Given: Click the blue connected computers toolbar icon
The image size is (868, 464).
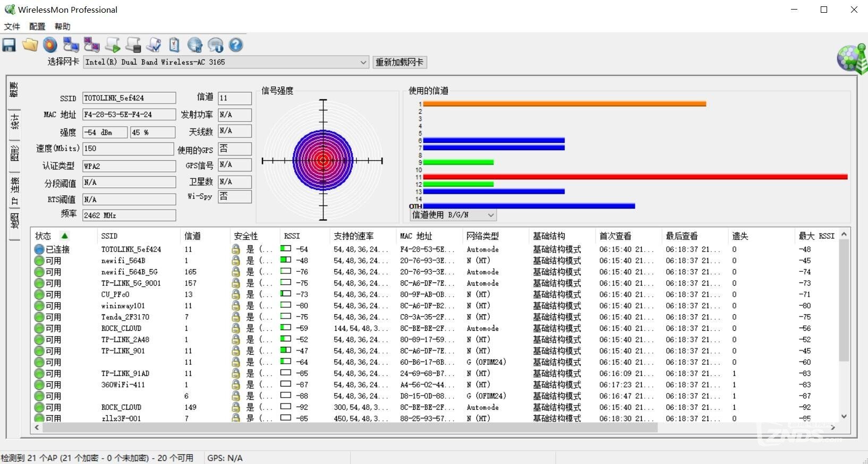Looking at the screenshot, I should [71, 45].
